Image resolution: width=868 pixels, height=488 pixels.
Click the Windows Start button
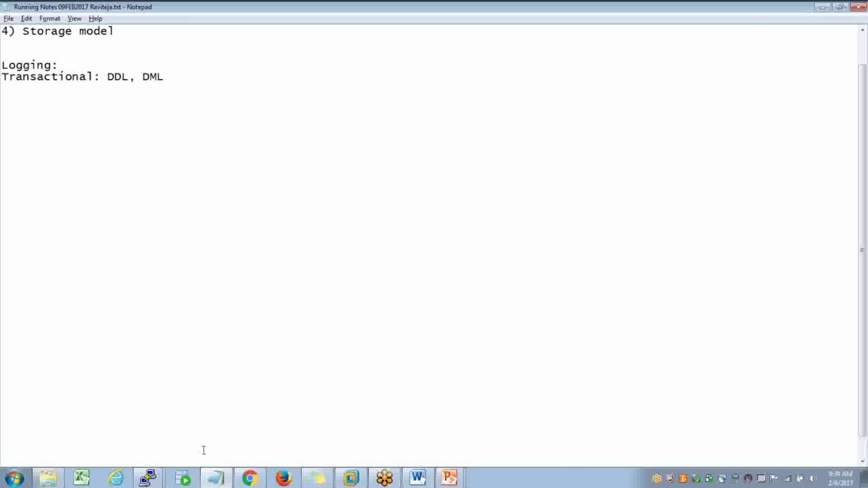coord(14,478)
